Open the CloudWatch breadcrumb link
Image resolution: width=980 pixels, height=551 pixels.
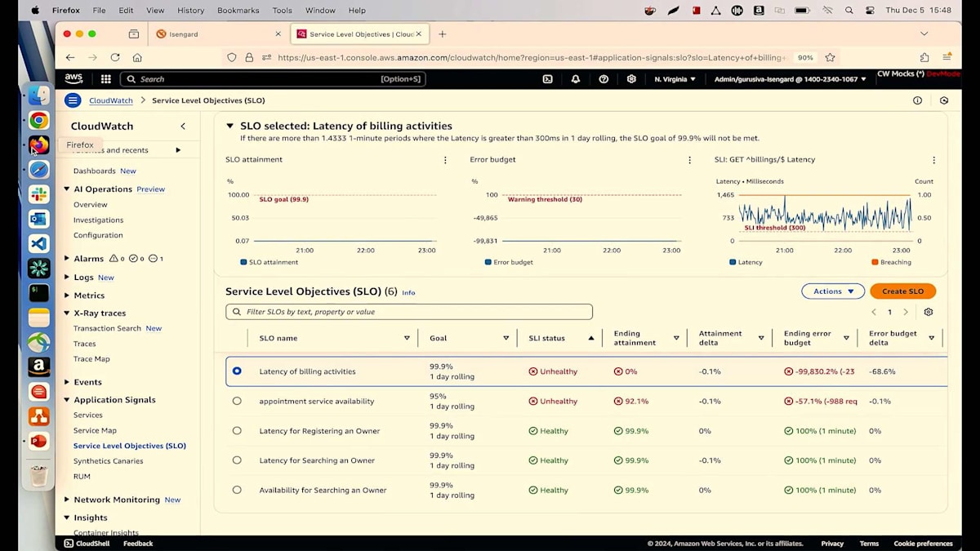pyautogui.click(x=111, y=100)
